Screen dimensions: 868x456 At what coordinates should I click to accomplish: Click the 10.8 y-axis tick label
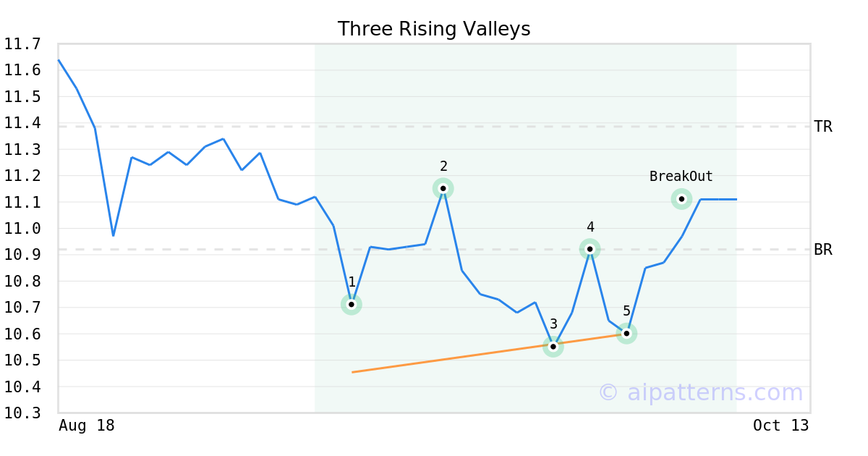22,282
